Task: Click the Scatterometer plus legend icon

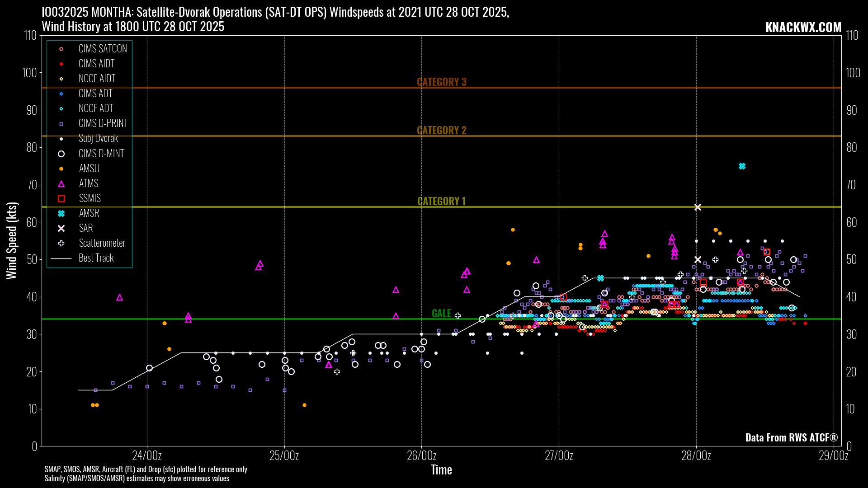Action: (61, 243)
